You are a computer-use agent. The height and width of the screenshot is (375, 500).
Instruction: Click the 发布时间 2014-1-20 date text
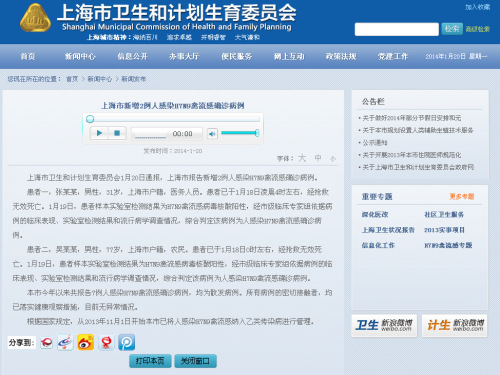point(173,151)
